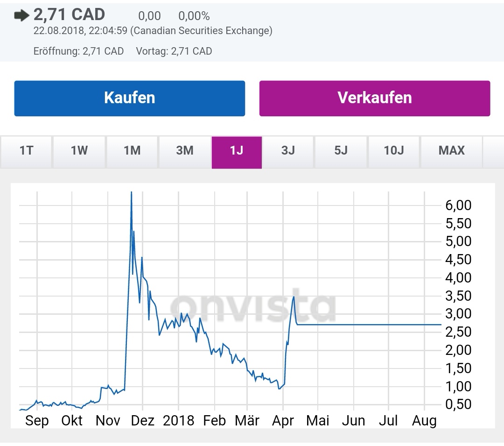Show the MAX chart history
Viewport: 504px width, 446px height.
[450, 151]
